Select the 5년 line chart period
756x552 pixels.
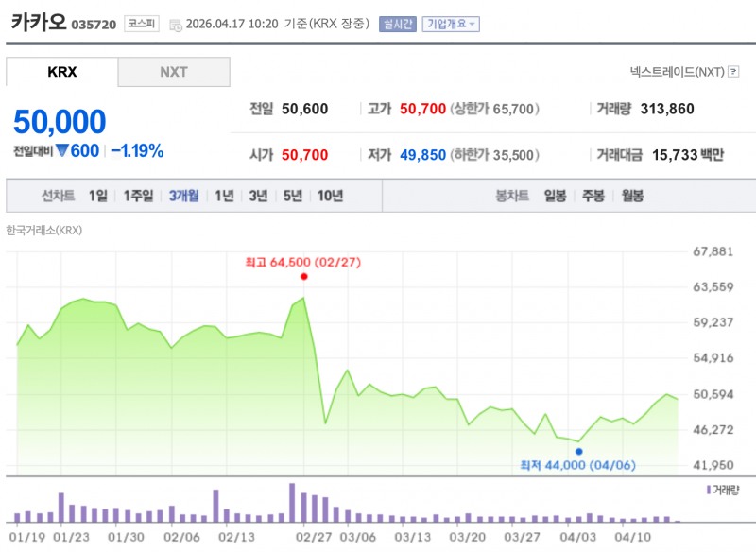click(x=293, y=197)
